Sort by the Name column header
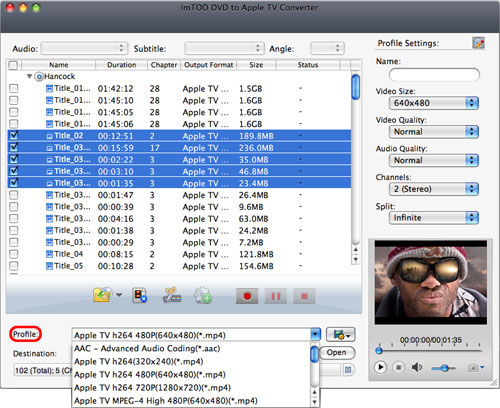Image resolution: width=500 pixels, height=408 pixels. pos(59,65)
